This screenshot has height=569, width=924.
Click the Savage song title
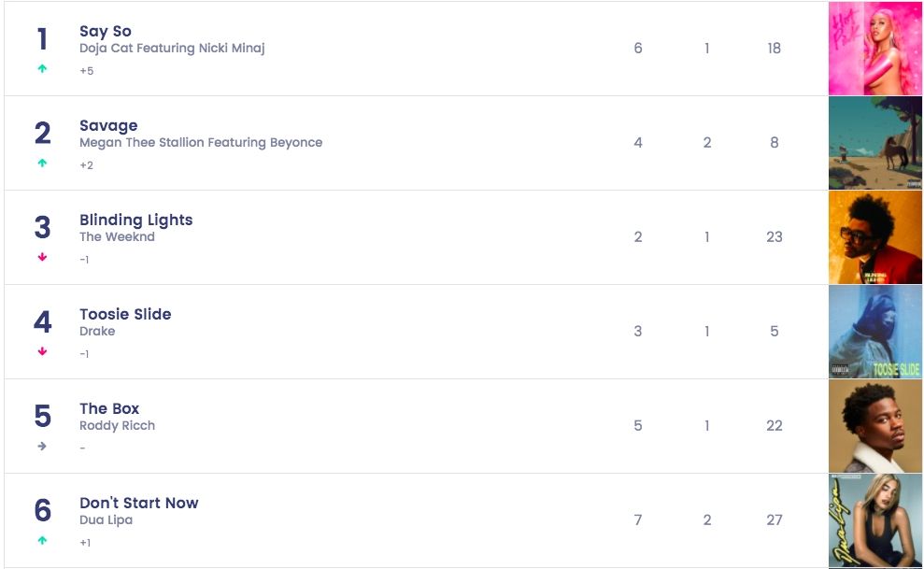click(x=108, y=126)
